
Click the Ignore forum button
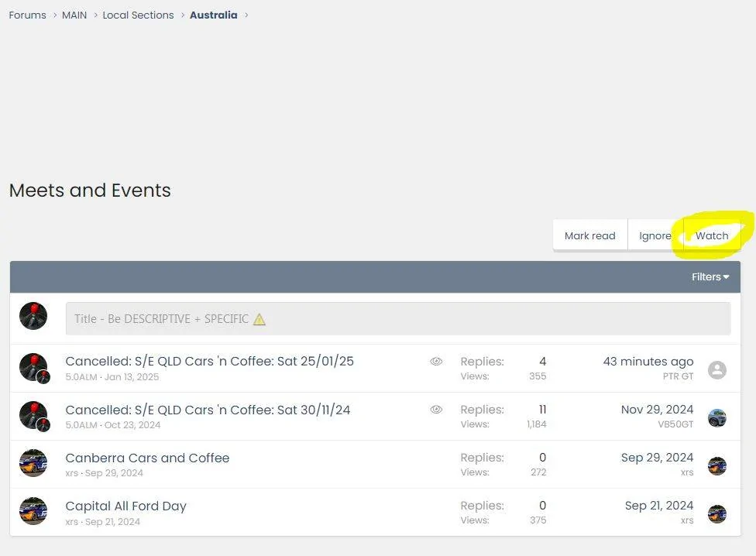pos(655,235)
